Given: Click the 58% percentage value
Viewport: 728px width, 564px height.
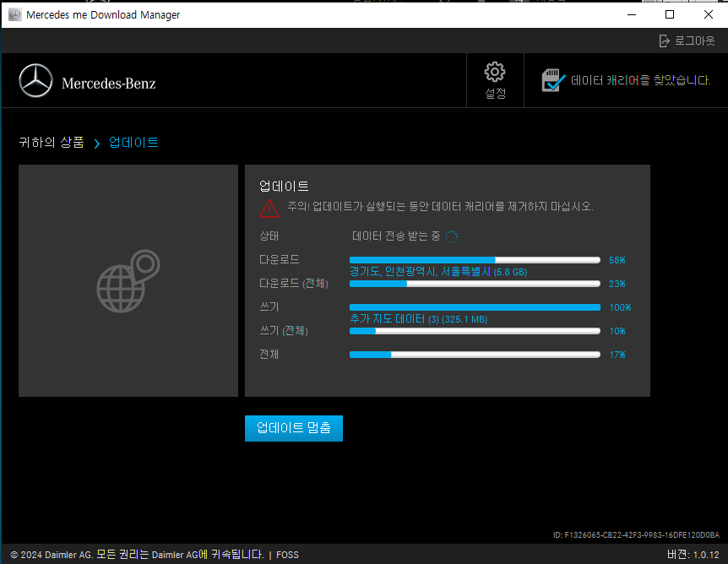Looking at the screenshot, I should click(x=617, y=260).
